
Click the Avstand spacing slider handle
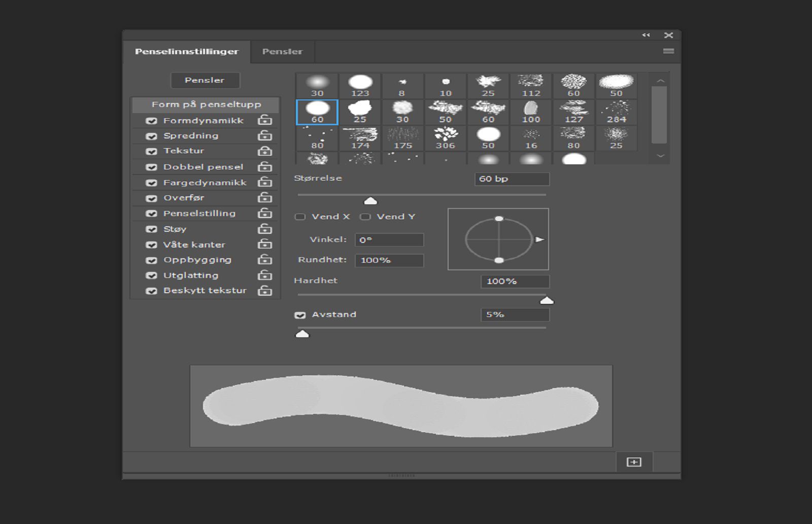(x=302, y=334)
